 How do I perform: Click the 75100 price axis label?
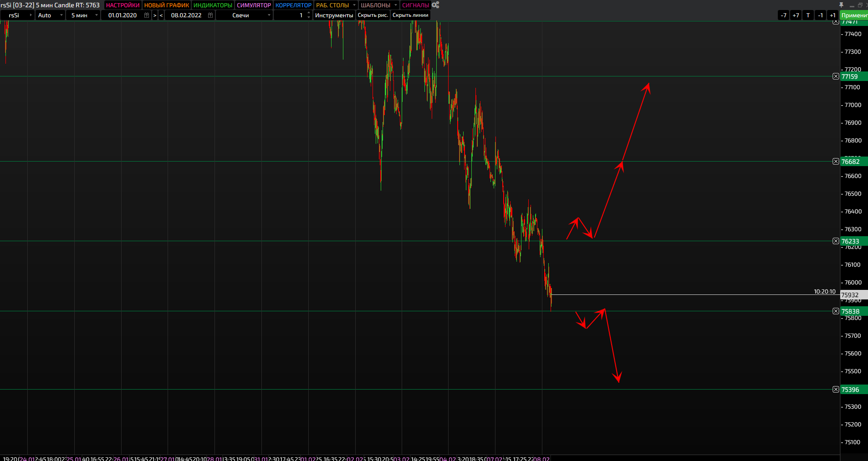coord(853,442)
